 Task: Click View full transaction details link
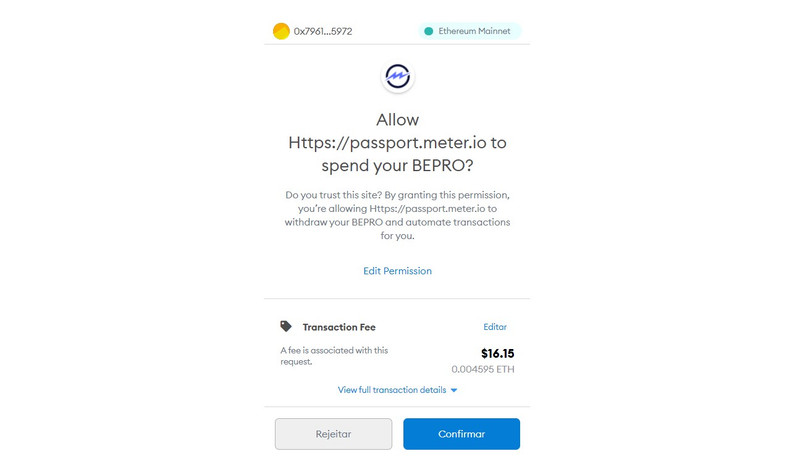pyautogui.click(x=392, y=390)
